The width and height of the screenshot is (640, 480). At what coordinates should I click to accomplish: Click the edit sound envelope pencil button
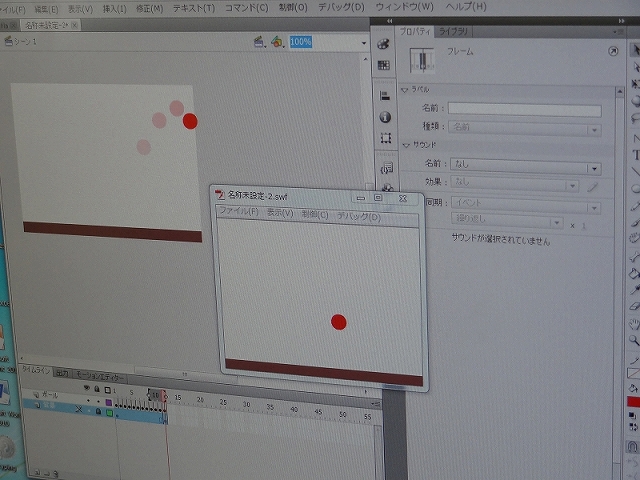(x=592, y=187)
